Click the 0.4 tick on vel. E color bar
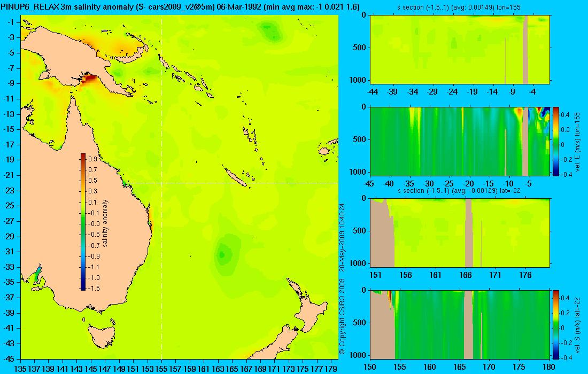588x374 pixels. tap(565, 115)
